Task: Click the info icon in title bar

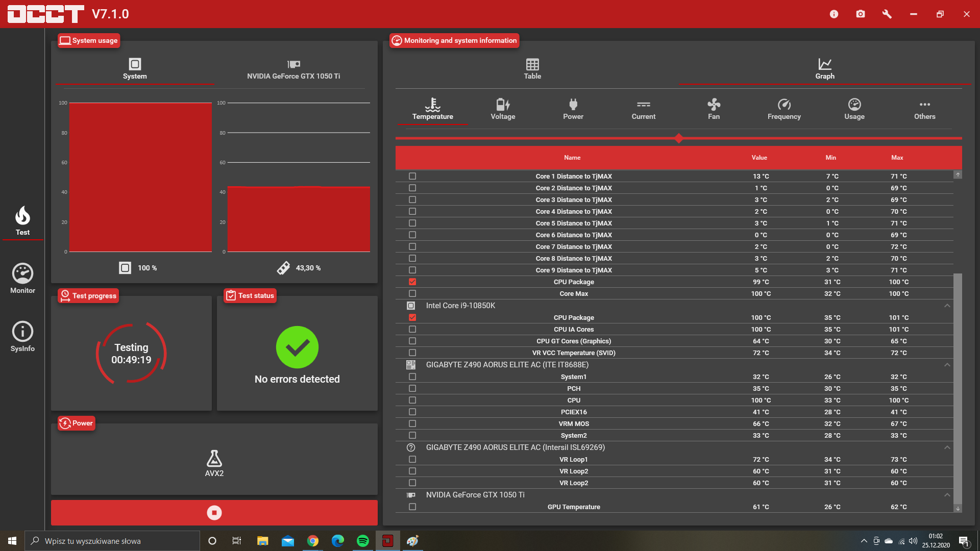Action: [834, 14]
